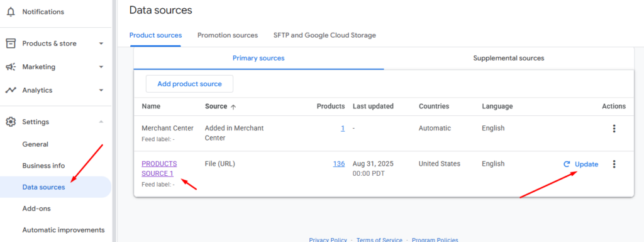Click the Settings gear icon
644x242 pixels.
11,122
